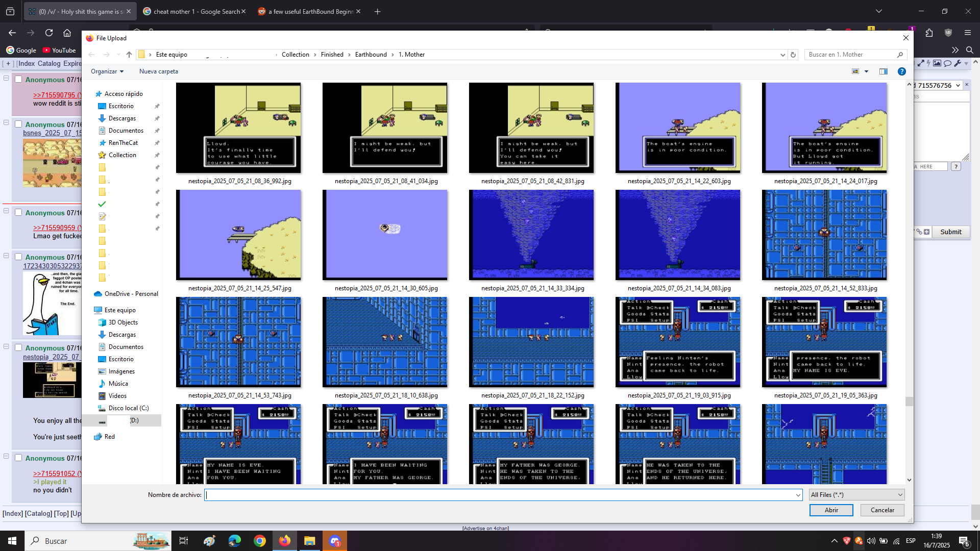Open pinned Descargas folder
This screenshot has width=980, height=551.
point(122,118)
